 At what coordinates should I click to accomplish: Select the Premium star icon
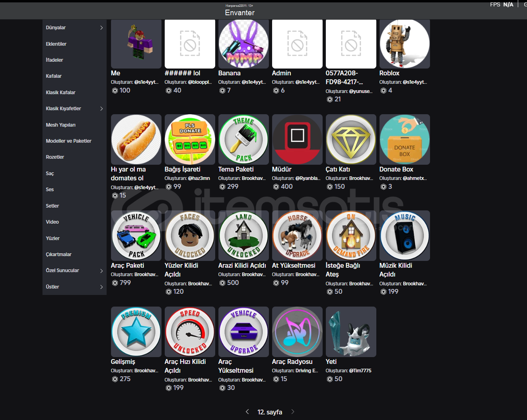[x=136, y=332]
